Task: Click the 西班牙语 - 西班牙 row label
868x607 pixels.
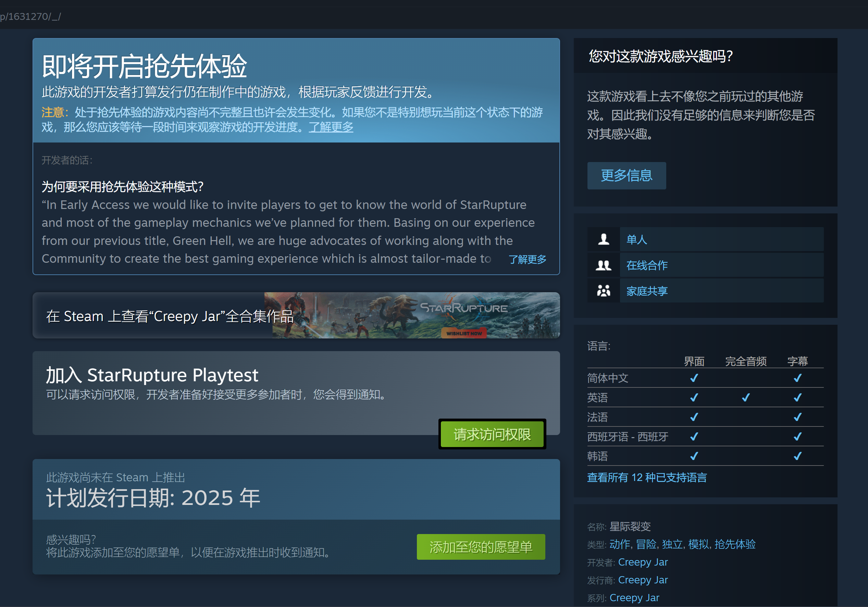Action: tap(628, 437)
